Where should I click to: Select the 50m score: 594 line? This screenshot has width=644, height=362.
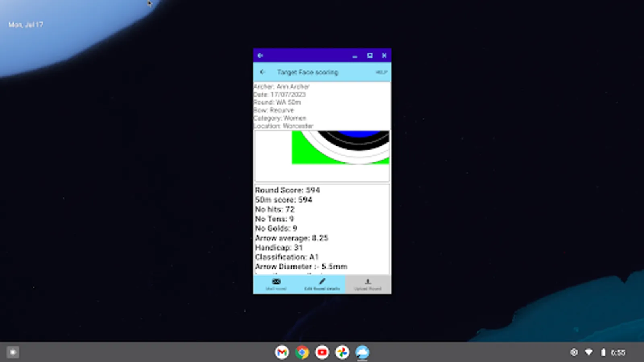pos(284,200)
